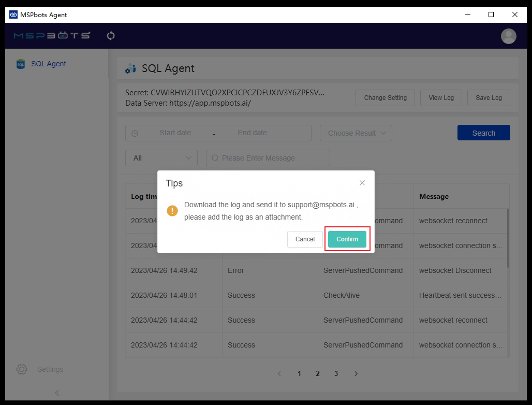The width and height of the screenshot is (532, 405).
Task: Click the MSPbots logo in header
Action: pos(52,36)
